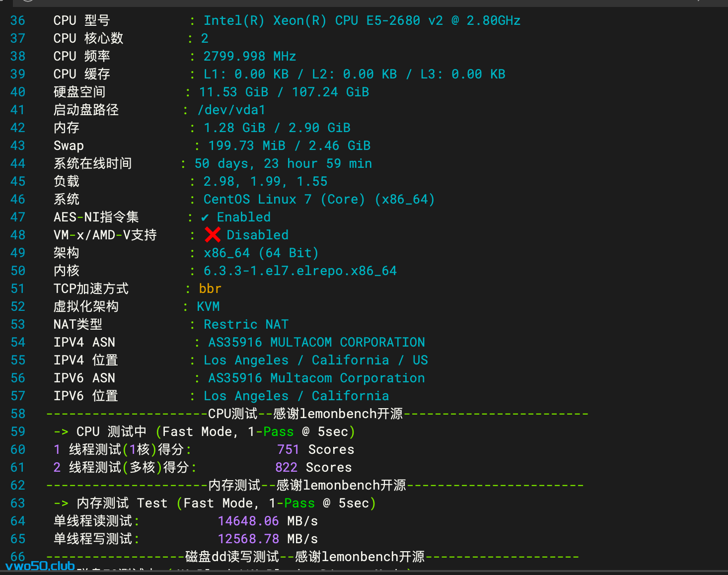
Task: Open the vwo50.club watermark link
Action: (x=40, y=566)
